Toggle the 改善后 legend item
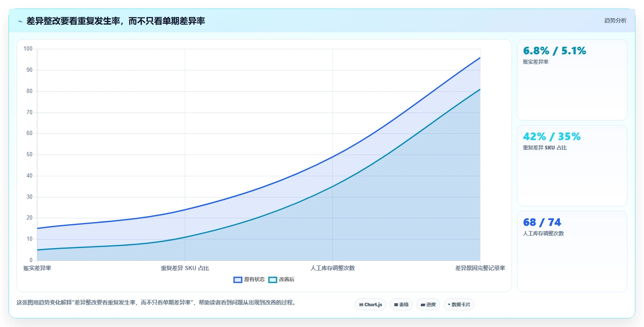Viewport: 644px width, 327px height. coord(281,279)
